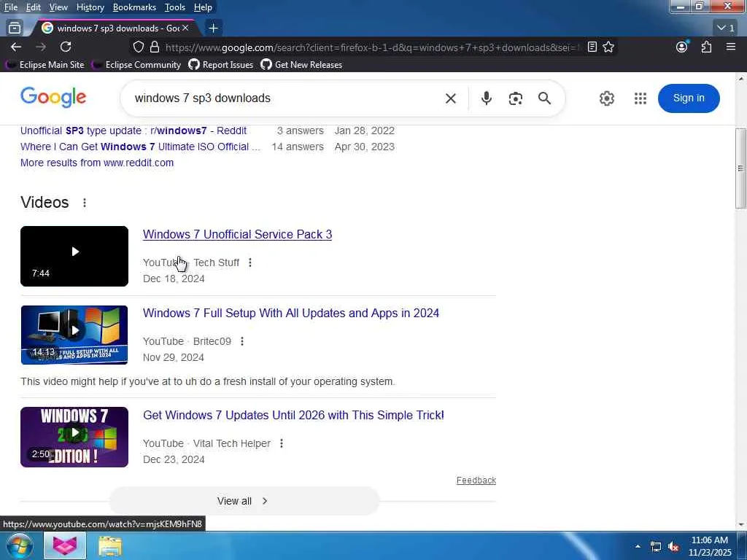Viewport: 747px width, 560px height.
Task: Open Windows Explorer from taskbar
Action: [110, 546]
